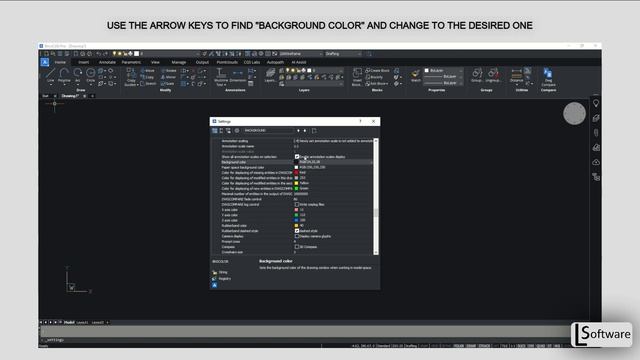Click the export settings icon in Settings dialog

pos(314,131)
